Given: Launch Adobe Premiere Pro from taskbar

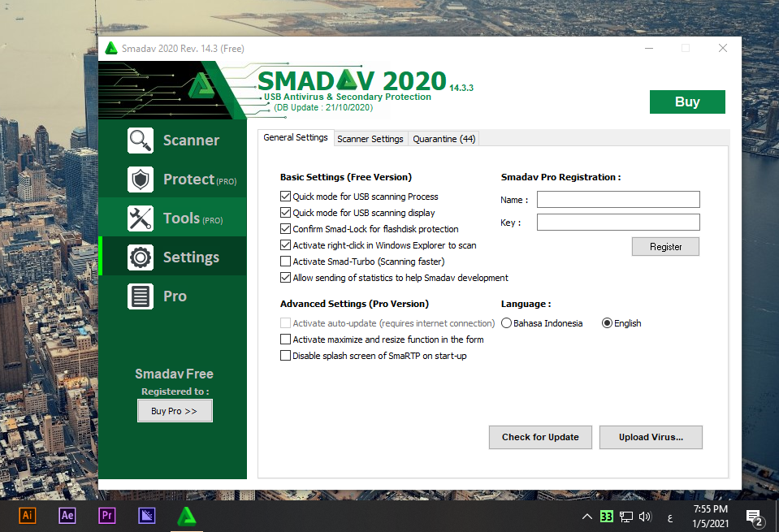Looking at the screenshot, I should point(106,515).
